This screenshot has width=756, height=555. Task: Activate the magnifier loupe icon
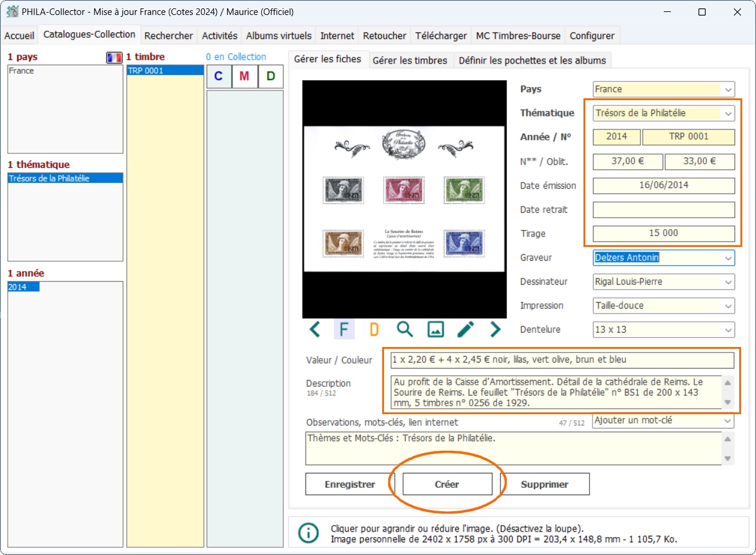pyautogui.click(x=405, y=329)
